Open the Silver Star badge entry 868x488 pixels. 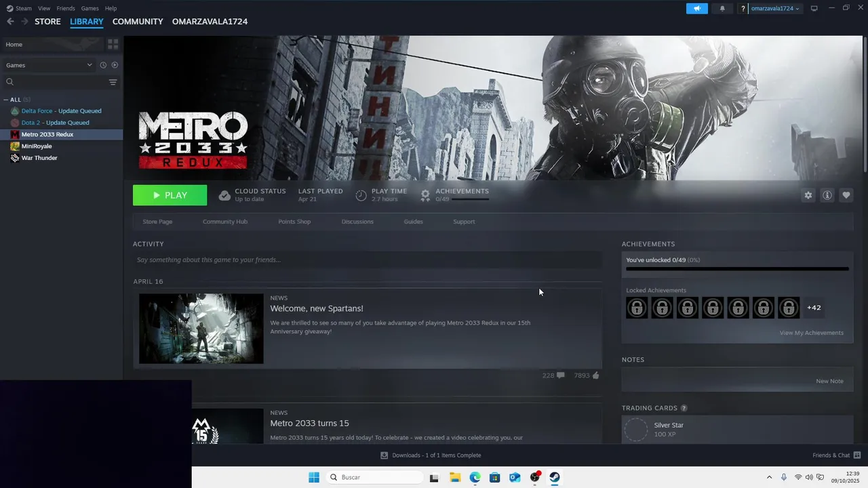click(737, 429)
